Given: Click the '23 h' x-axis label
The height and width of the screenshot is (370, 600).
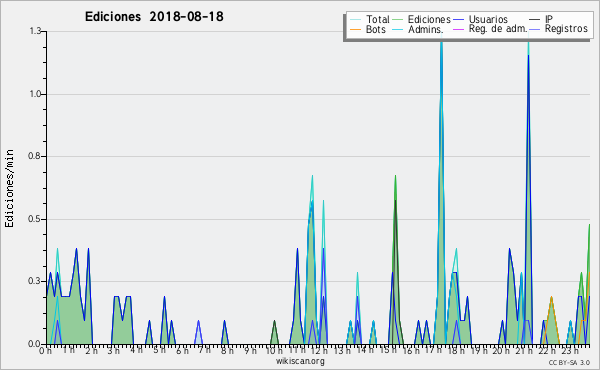Looking at the screenshot, I should (x=570, y=350).
